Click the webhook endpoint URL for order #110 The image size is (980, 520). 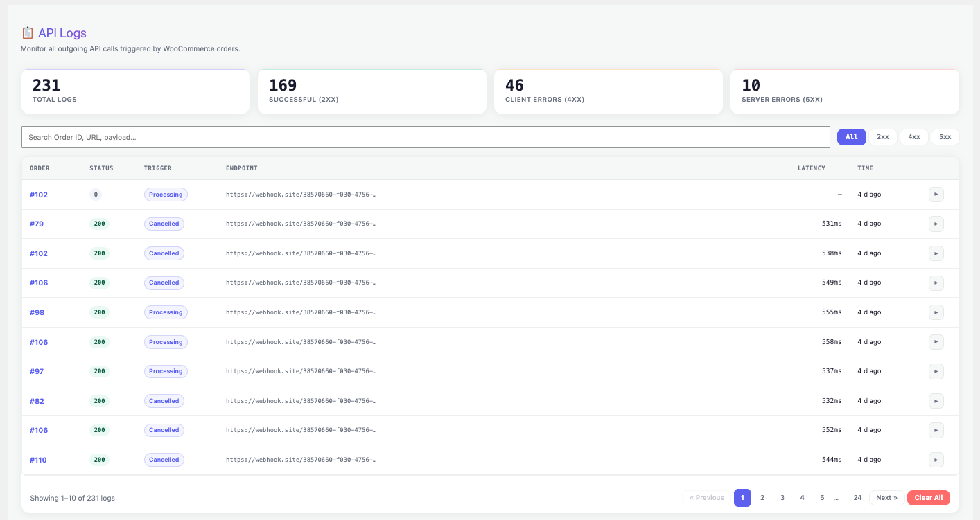301,460
